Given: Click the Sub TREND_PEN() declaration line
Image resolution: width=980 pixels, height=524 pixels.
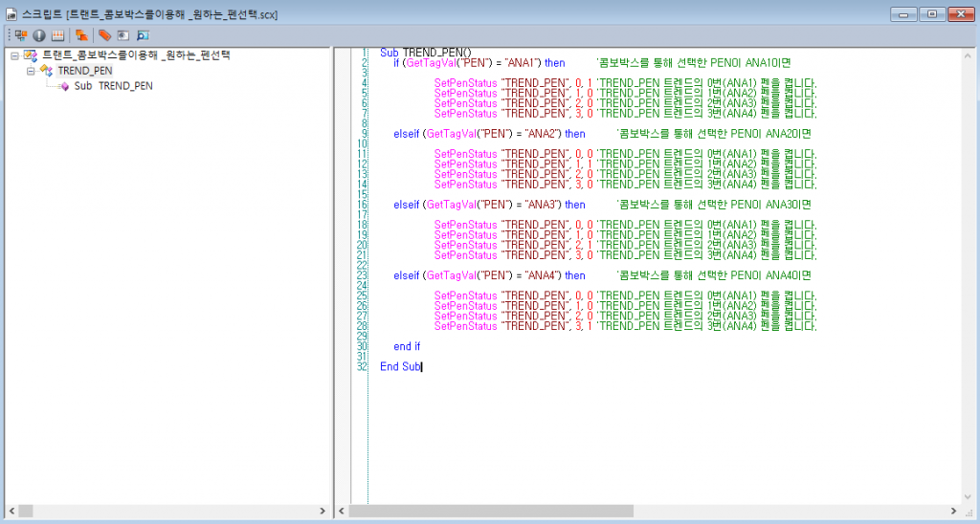Looking at the screenshot, I should click(426, 53).
